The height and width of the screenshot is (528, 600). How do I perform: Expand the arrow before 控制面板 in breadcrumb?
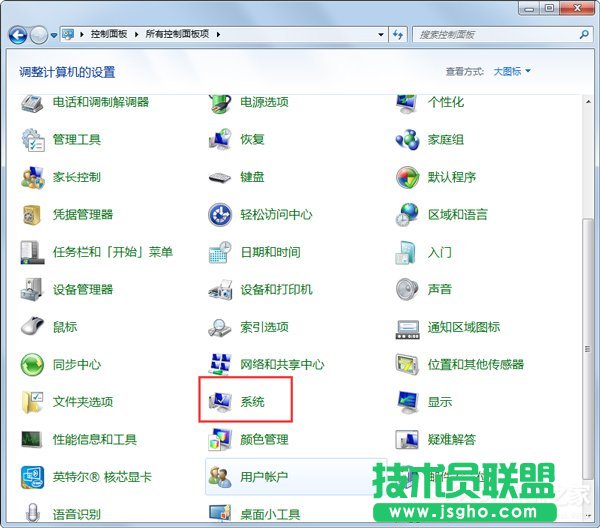click(82, 34)
